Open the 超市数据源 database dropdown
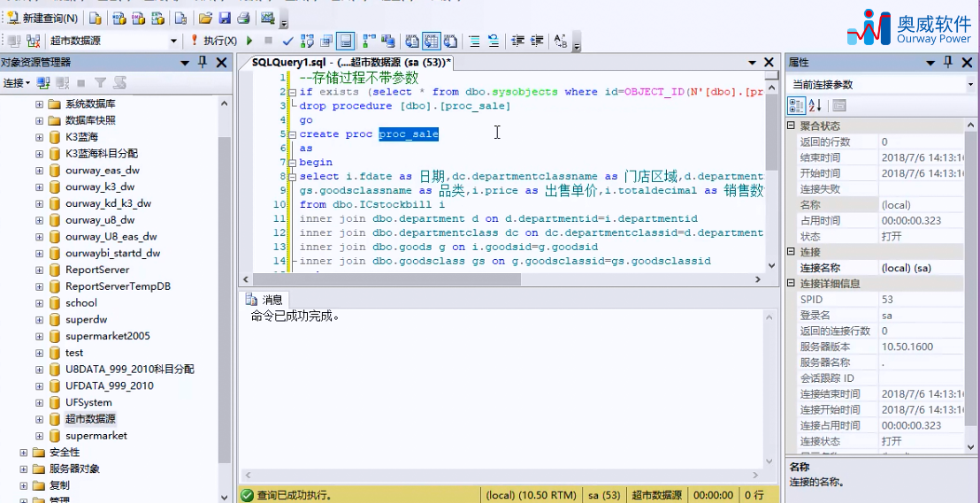 173,41
